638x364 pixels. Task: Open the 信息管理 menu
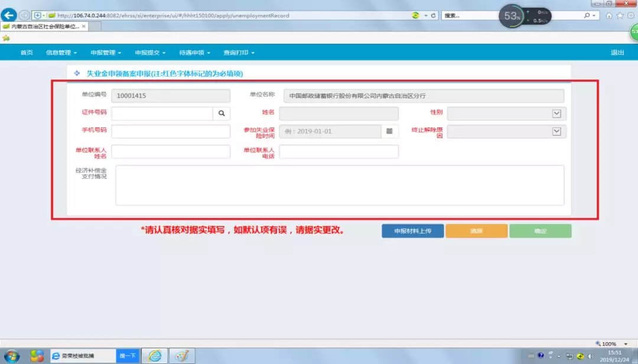[x=61, y=53]
